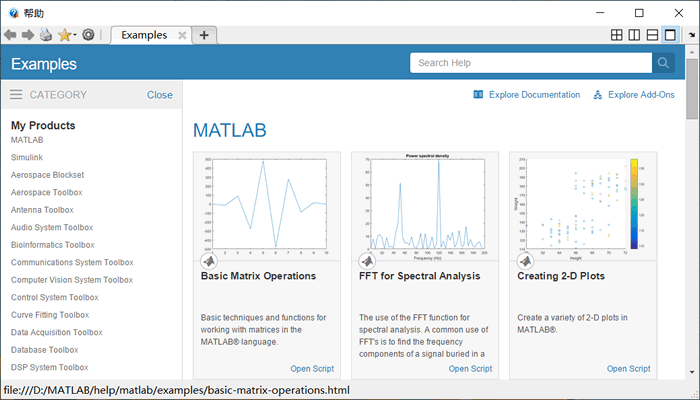Select Curve Fitting Toolbox category
Screen dimensions: 700x400
(50, 315)
